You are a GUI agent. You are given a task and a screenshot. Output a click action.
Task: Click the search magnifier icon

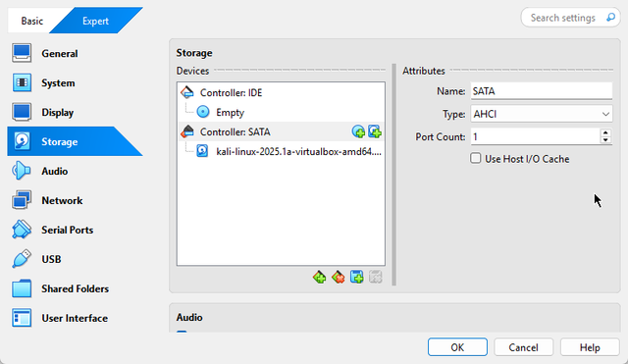[x=610, y=18]
